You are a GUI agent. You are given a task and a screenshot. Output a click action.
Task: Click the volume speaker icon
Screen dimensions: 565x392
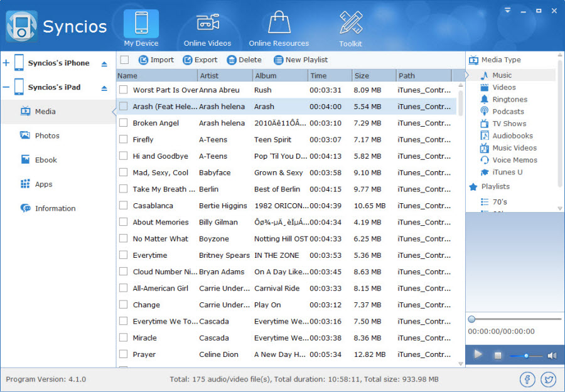pos(552,356)
